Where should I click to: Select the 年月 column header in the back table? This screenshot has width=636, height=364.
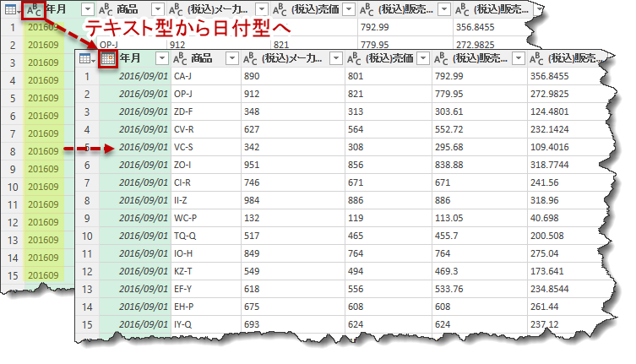(60, 9)
